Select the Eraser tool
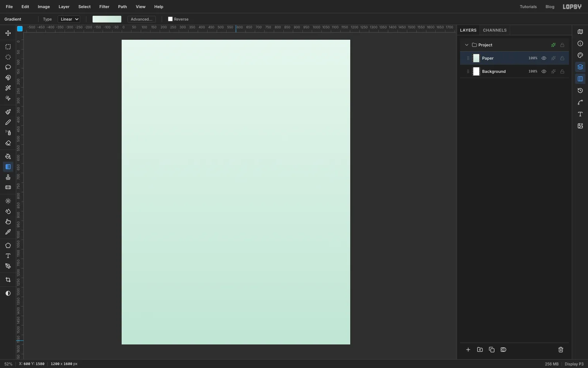Screen dimensions: 588x368 click(8, 143)
